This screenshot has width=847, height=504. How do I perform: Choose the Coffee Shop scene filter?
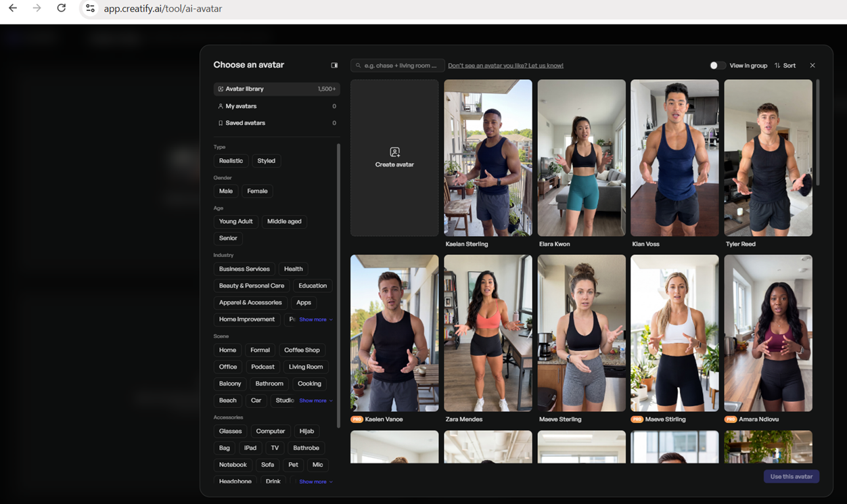tap(302, 350)
